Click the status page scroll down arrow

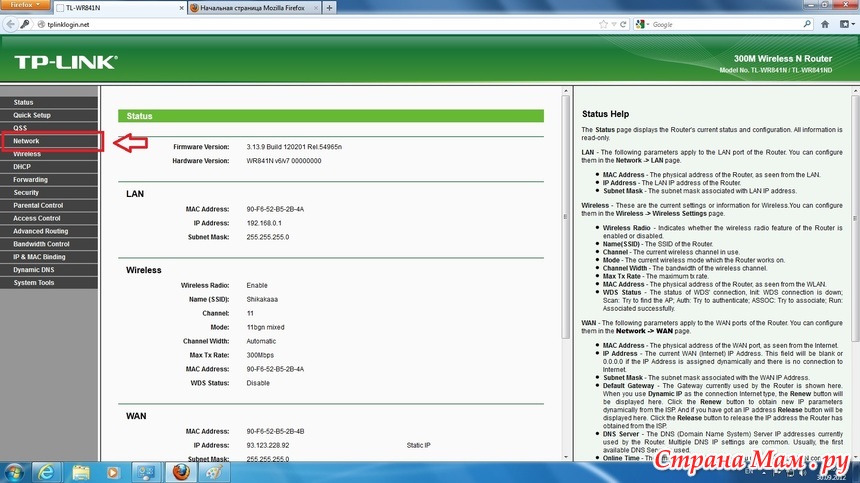(x=565, y=457)
